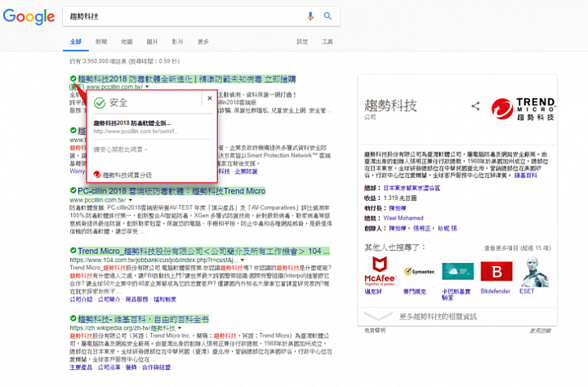Click safety icon beside Trend Micro 104 job result
Viewport: 588px width, 387px height.
click(x=73, y=251)
